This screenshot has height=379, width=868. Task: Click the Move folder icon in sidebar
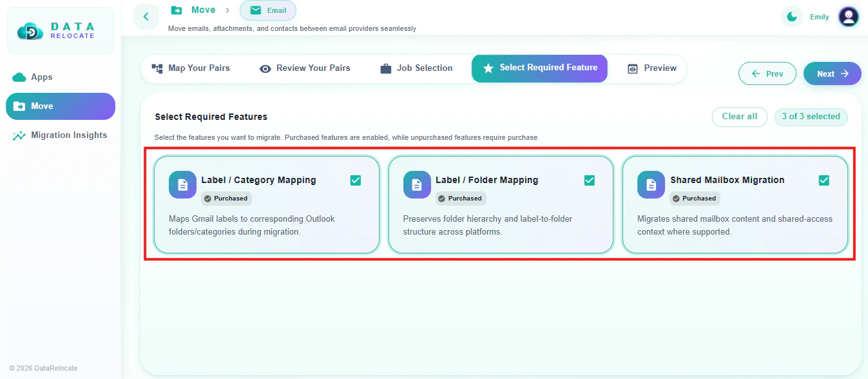[19, 106]
